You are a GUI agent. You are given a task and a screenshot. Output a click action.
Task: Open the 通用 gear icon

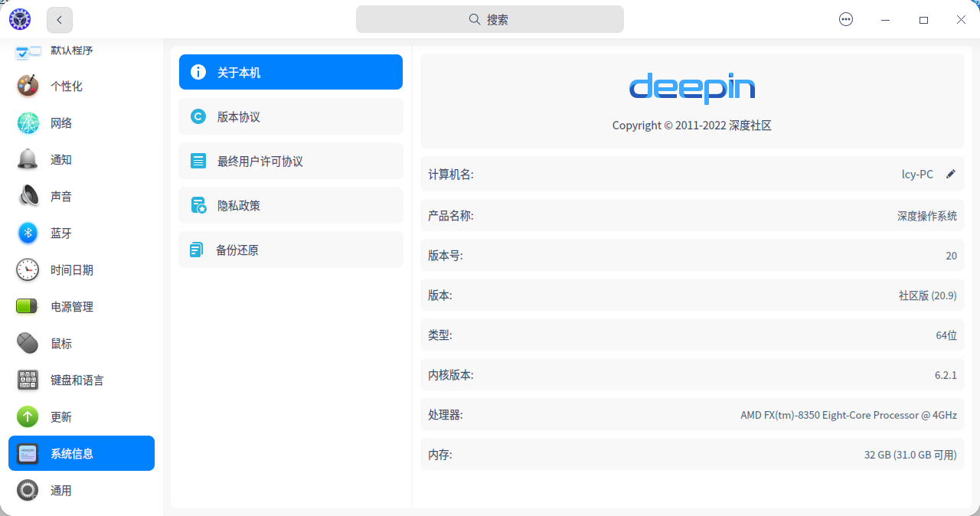coord(28,491)
